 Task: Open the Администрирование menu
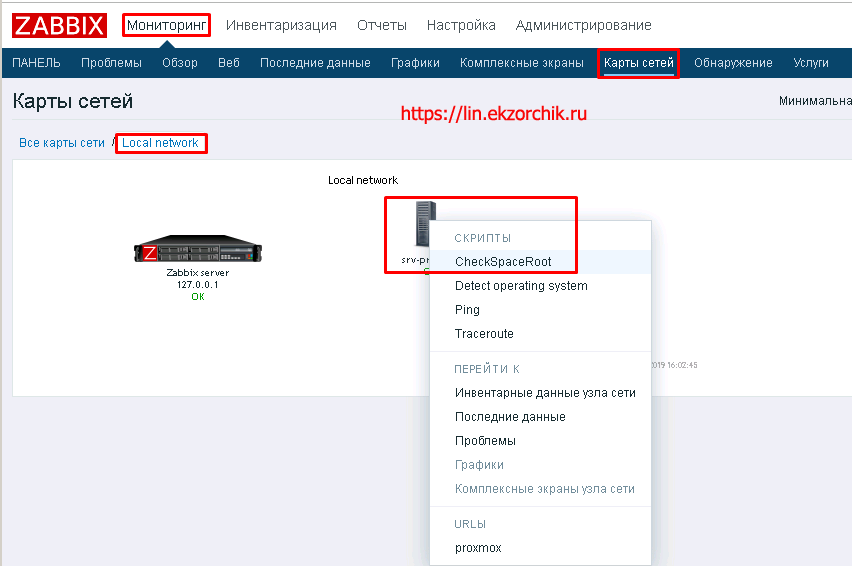(x=583, y=25)
